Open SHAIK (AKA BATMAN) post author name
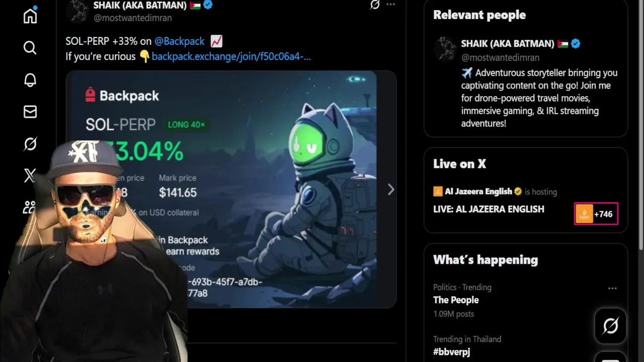The height and width of the screenshot is (362, 644). (x=140, y=6)
